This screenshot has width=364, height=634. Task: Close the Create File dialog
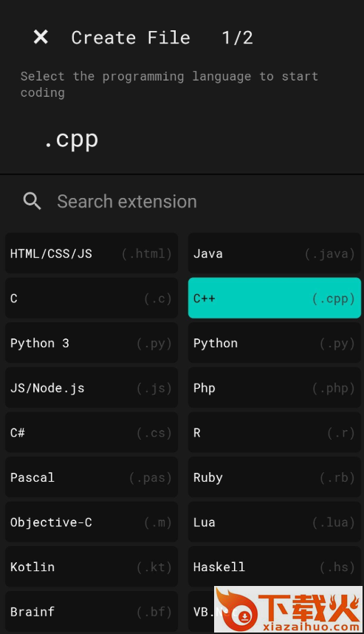tap(41, 37)
